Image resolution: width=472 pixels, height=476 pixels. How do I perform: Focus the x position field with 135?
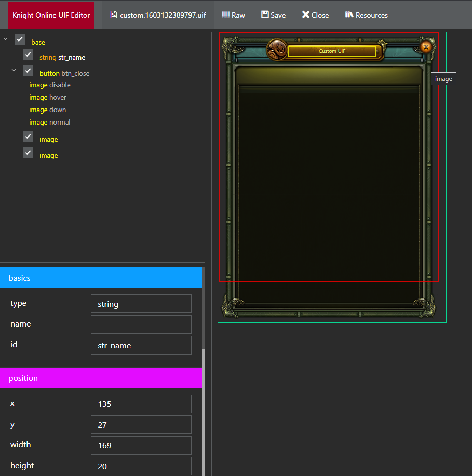(x=141, y=404)
